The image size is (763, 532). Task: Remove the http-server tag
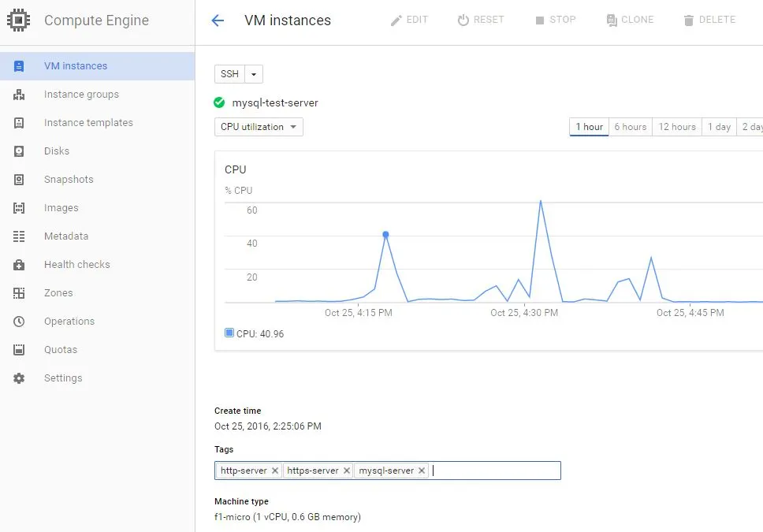(x=275, y=471)
